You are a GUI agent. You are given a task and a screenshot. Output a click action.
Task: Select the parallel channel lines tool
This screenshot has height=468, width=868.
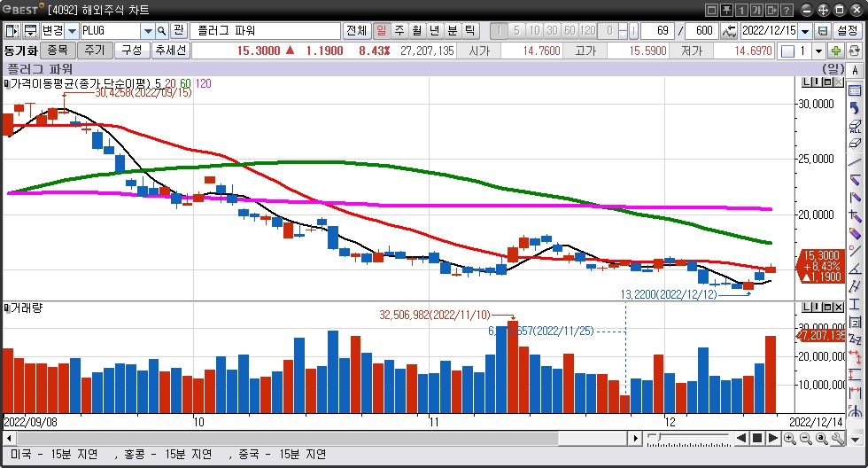tap(856, 286)
